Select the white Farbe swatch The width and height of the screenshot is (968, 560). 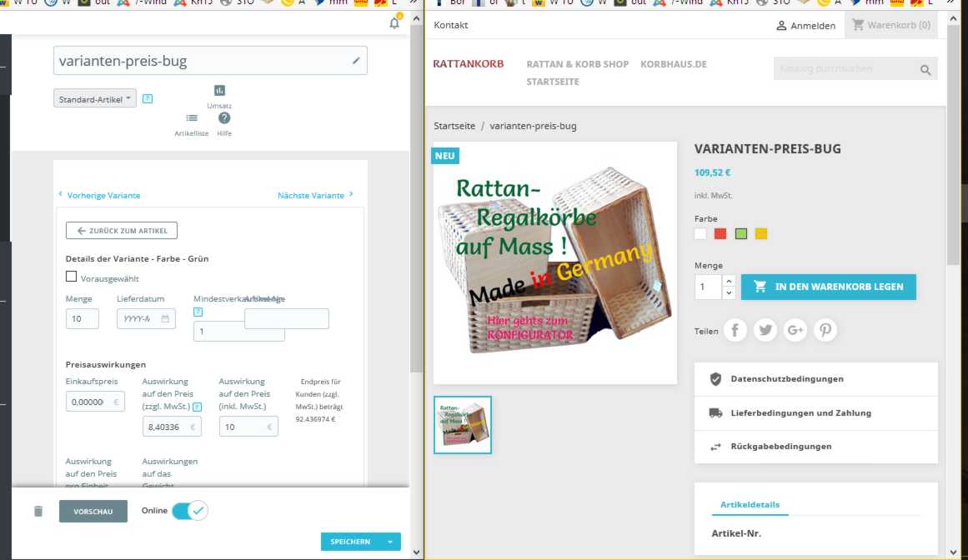(x=700, y=233)
